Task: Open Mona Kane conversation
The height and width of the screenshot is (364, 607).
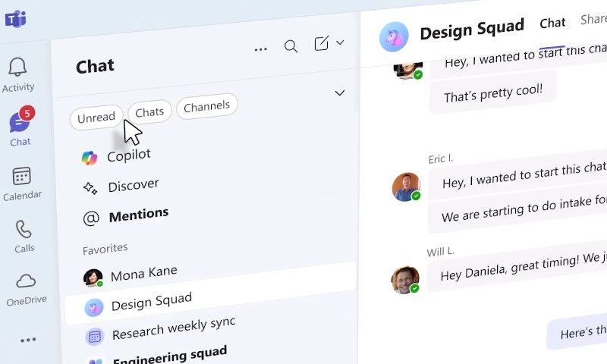Action: (x=143, y=273)
